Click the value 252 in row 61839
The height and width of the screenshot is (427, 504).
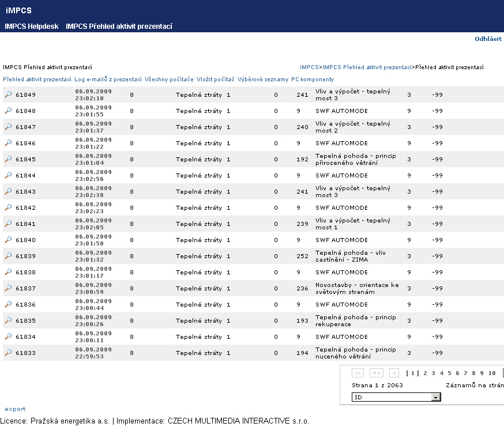(302, 256)
